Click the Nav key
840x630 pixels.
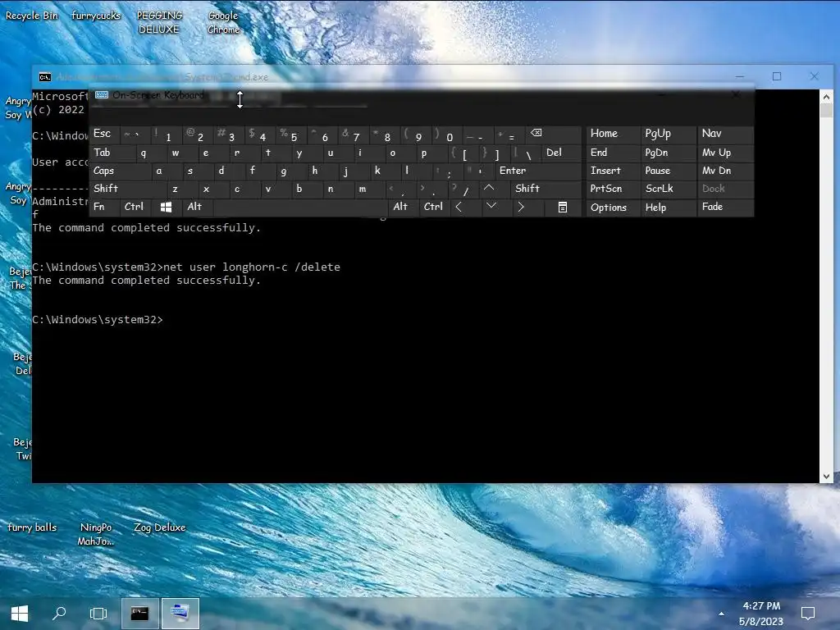[x=725, y=134]
